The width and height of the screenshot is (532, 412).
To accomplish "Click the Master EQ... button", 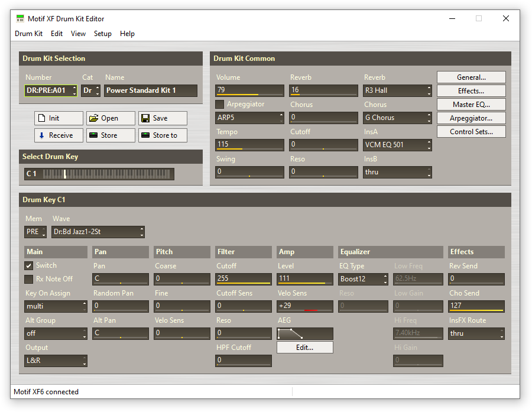I will coord(471,105).
